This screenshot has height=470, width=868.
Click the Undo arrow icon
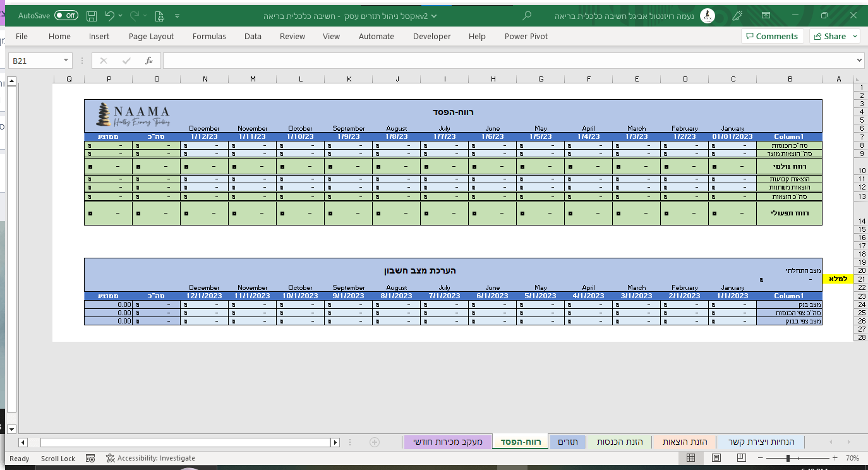110,15
